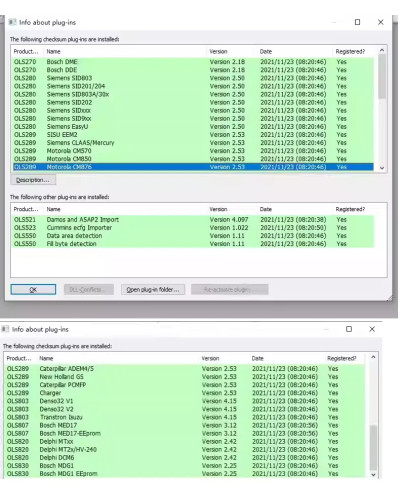Click Open plug-in folder... button
The width and height of the screenshot is (400, 500).
coord(153,289)
